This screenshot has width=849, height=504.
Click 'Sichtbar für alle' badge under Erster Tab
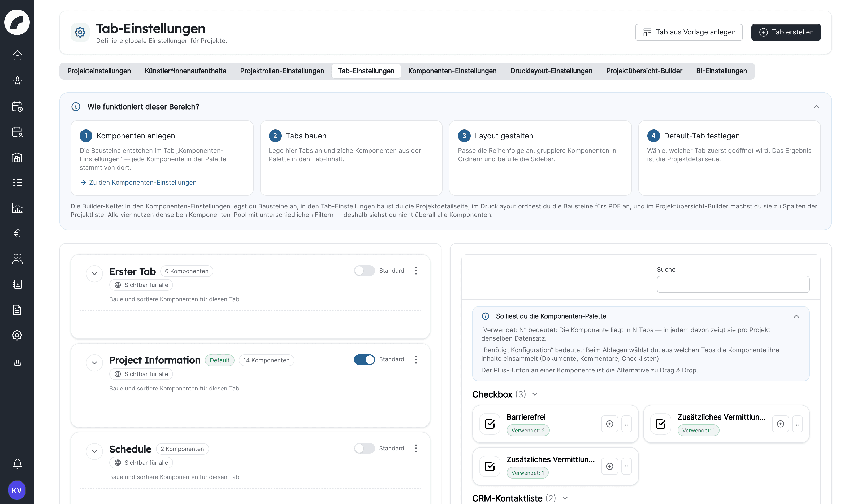[141, 285]
